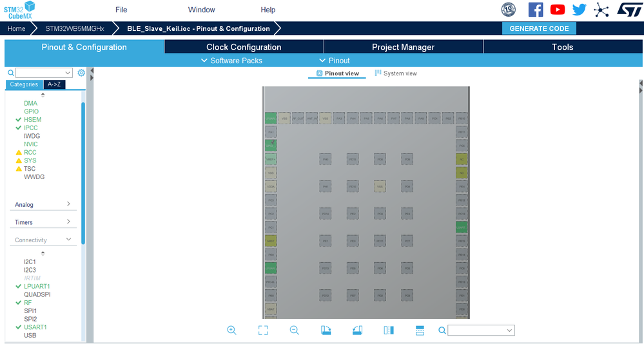Open the pin search combo box
The height and width of the screenshot is (344, 644).
coord(481,330)
